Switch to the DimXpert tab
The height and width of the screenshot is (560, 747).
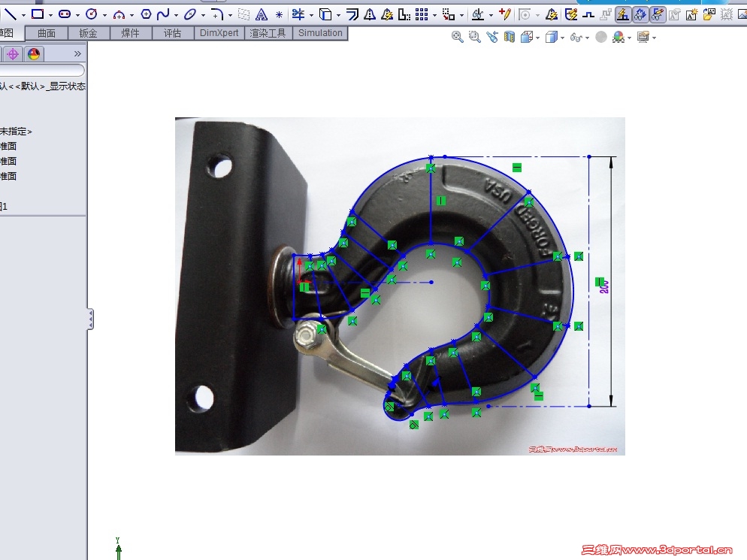point(219,33)
